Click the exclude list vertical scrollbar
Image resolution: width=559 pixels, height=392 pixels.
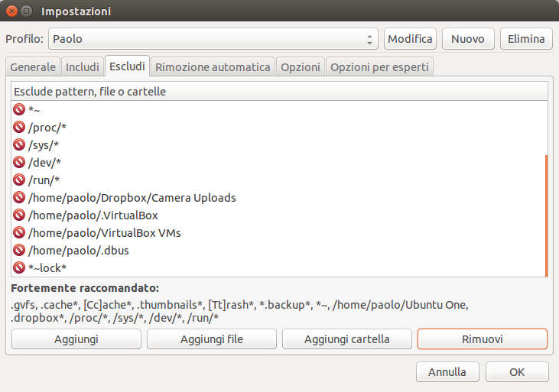pos(546,215)
